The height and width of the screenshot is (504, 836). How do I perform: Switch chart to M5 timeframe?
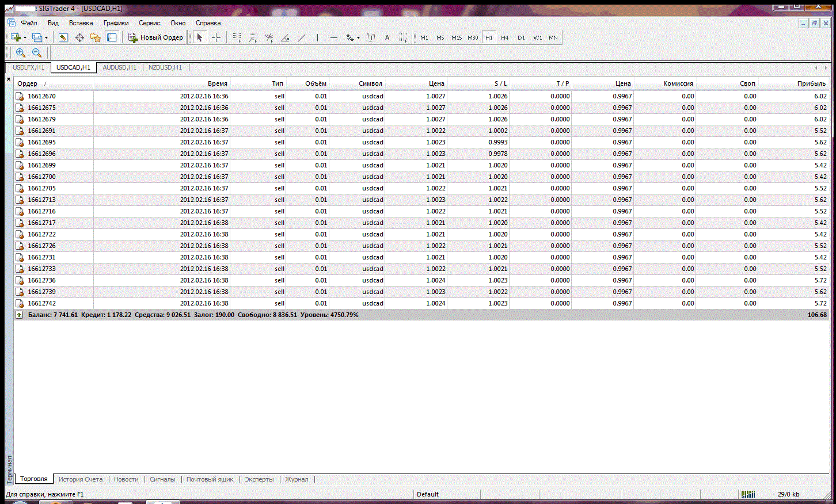pos(440,37)
